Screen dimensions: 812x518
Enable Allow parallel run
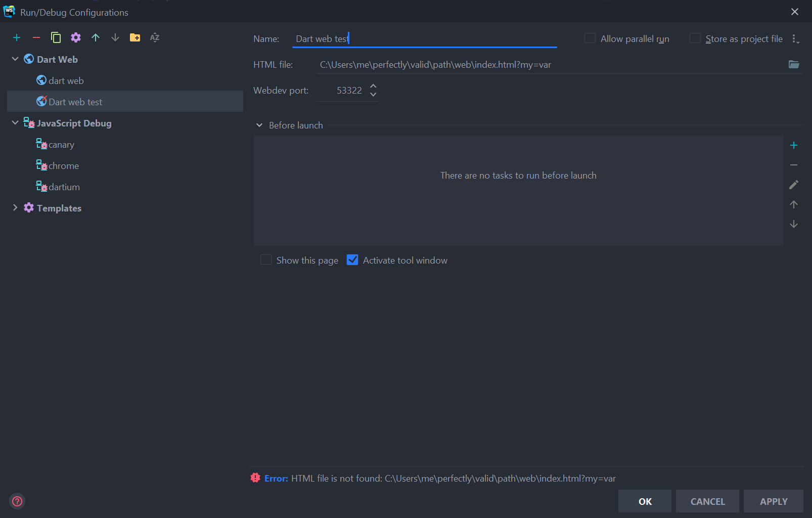click(590, 38)
